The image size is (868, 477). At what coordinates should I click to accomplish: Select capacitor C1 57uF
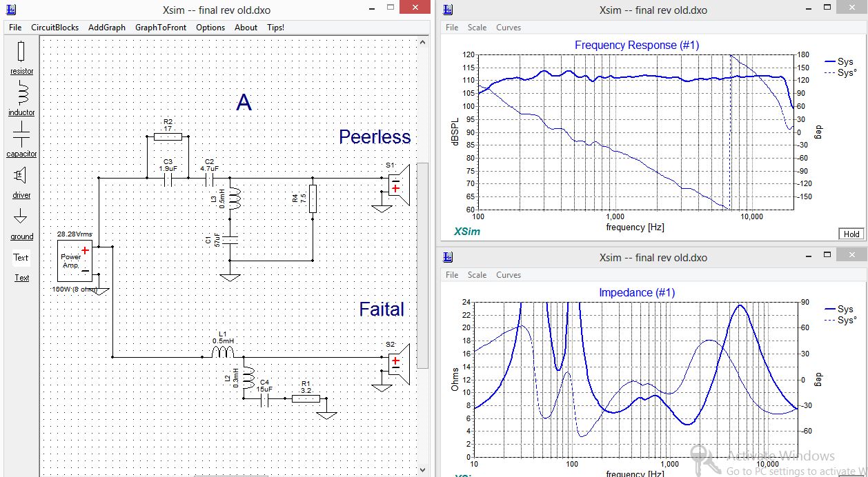click(x=230, y=240)
